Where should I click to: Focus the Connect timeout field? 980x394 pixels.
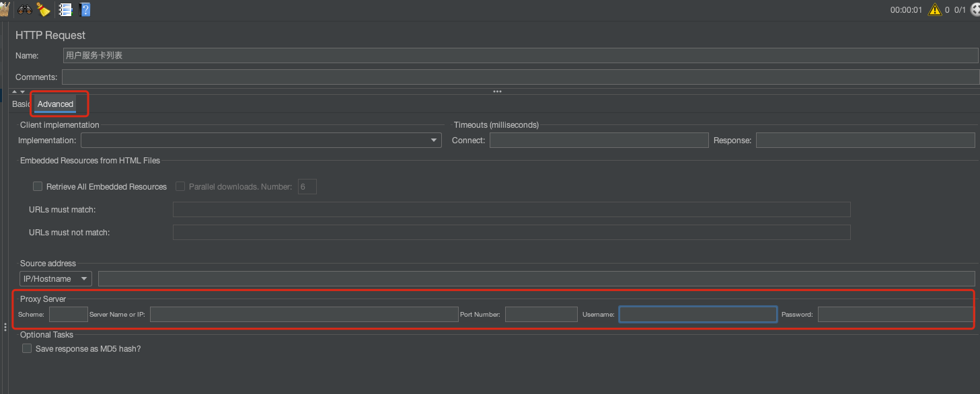coord(599,140)
